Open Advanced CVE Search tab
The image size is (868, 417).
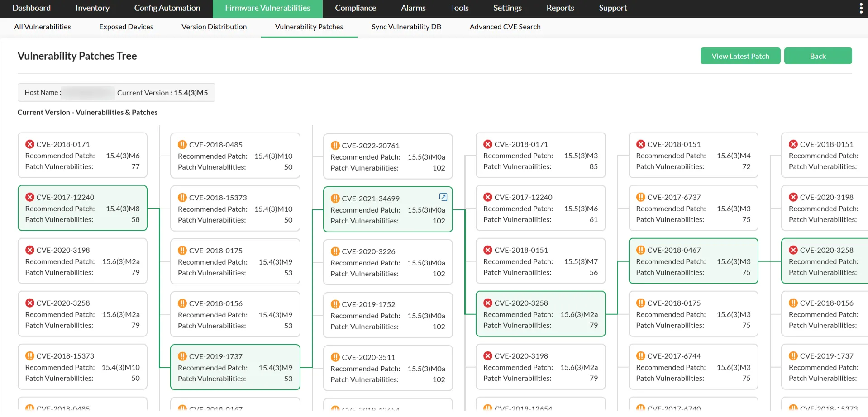pos(505,27)
